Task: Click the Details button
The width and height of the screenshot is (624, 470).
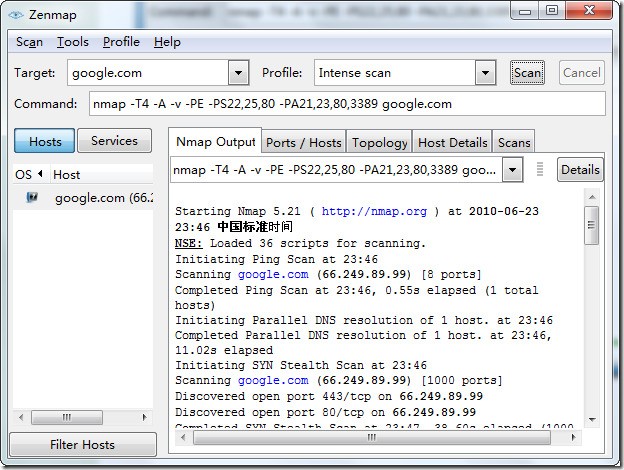Action: pos(580,170)
